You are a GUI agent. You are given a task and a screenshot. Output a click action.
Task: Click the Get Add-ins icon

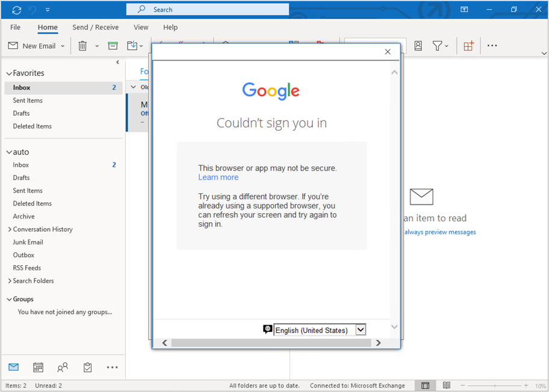tap(468, 46)
